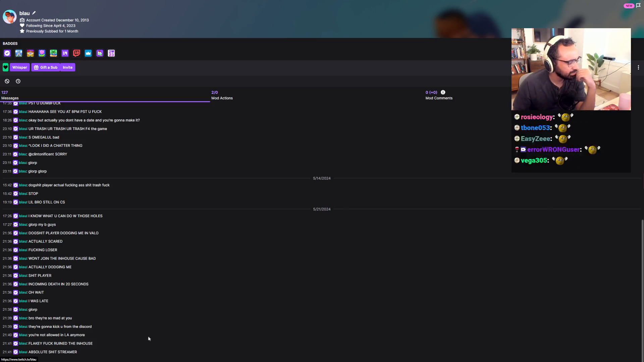
Task: Switch to the Mod Comments tab
Action: 439,95
